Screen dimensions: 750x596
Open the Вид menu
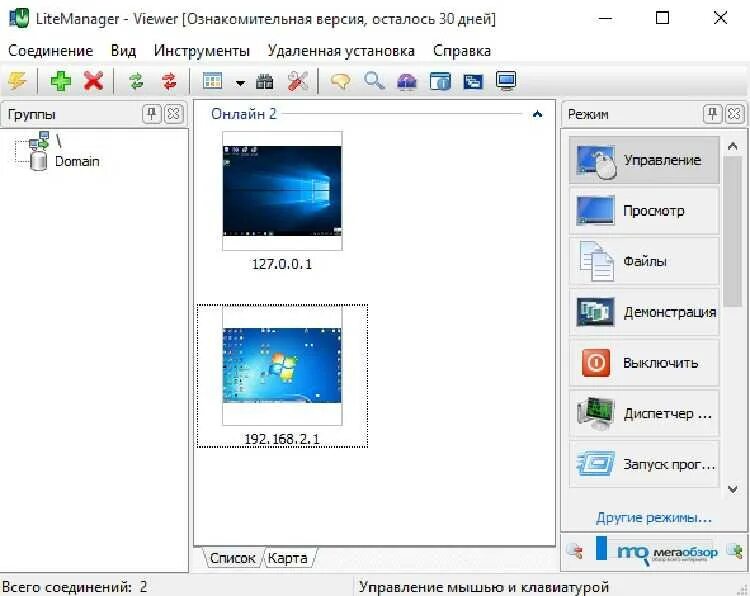[123, 51]
